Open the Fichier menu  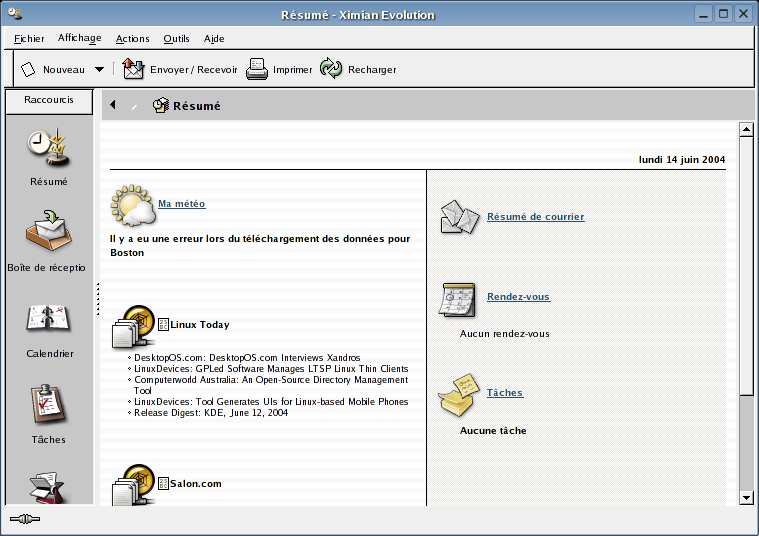pyautogui.click(x=29, y=39)
